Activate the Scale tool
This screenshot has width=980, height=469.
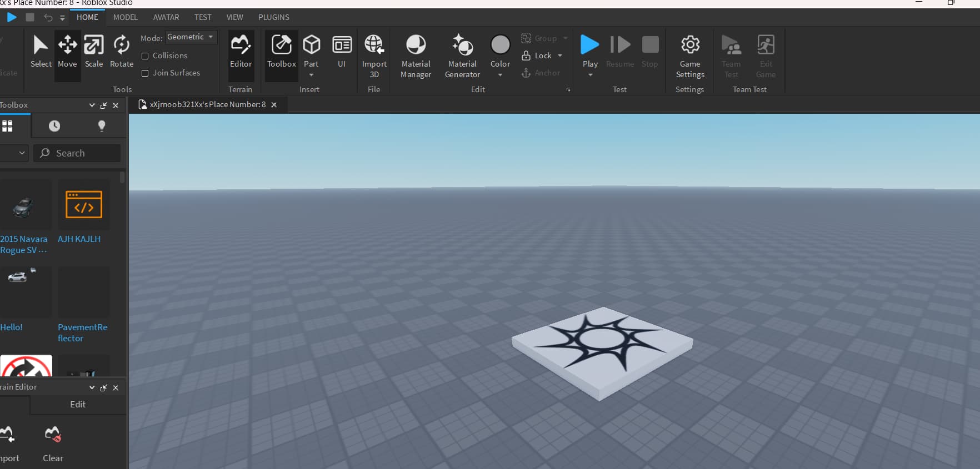94,51
